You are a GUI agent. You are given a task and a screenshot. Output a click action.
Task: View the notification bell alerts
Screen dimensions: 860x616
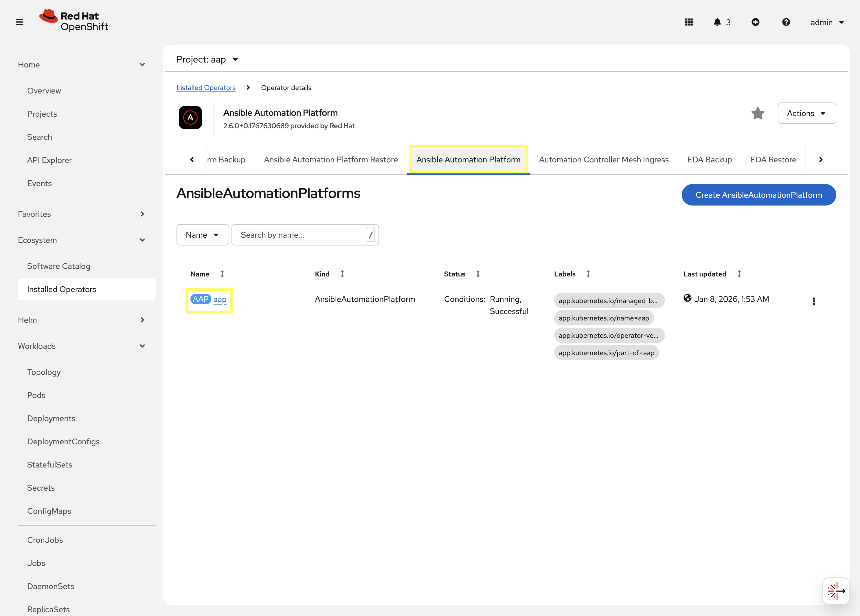pyautogui.click(x=718, y=22)
